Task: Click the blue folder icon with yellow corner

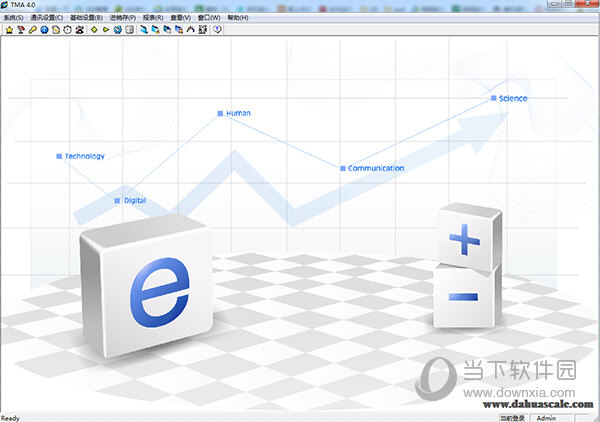Action: (x=156, y=29)
